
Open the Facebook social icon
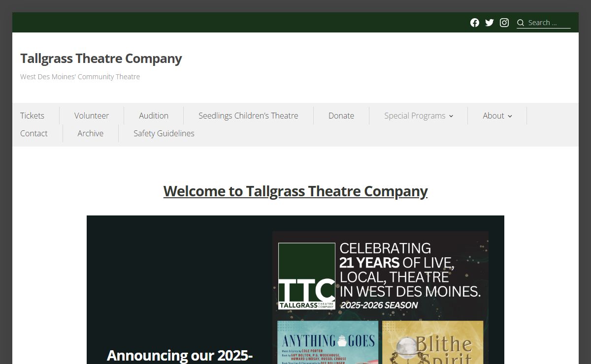[x=475, y=23]
